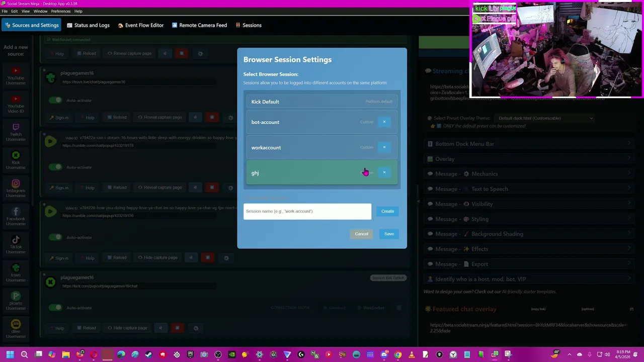Toggle Auto-activate for Kick plaguegames16 source
644x362 pixels.
coord(56,308)
